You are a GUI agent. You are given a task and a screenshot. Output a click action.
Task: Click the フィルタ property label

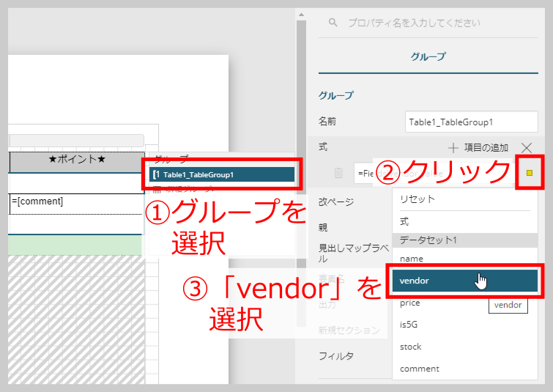tap(336, 356)
